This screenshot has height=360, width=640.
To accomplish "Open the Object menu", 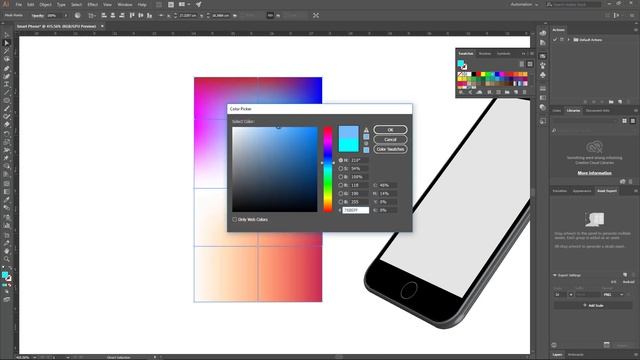I will [45, 4].
